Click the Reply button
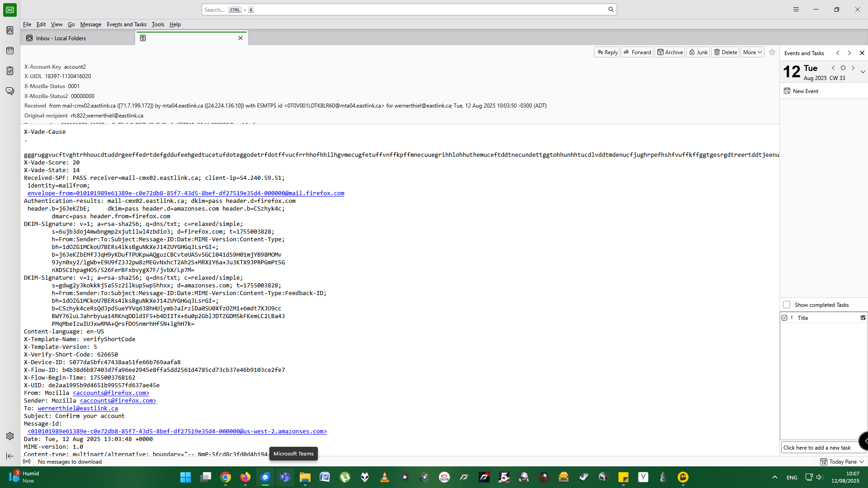 [x=607, y=52]
